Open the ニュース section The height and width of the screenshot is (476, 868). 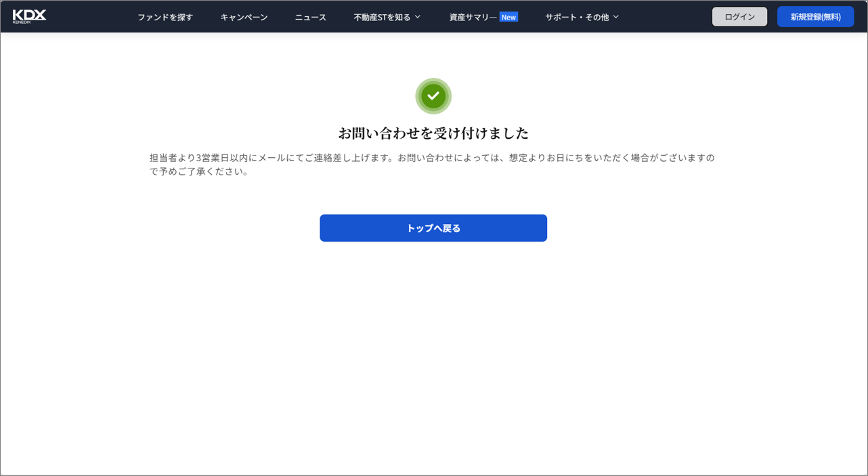(311, 17)
